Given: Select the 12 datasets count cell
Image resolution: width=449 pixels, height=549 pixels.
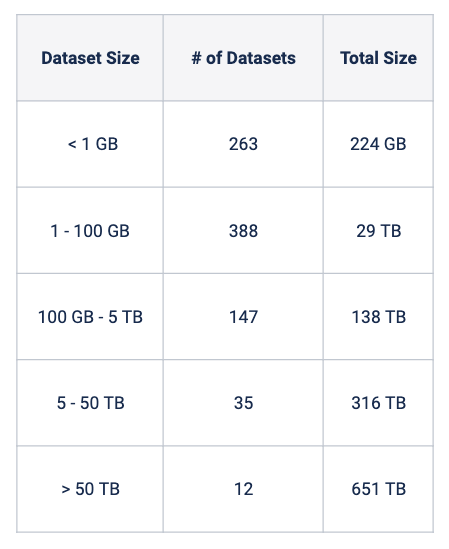Looking at the screenshot, I should pyautogui.click(x=243, y=489).
